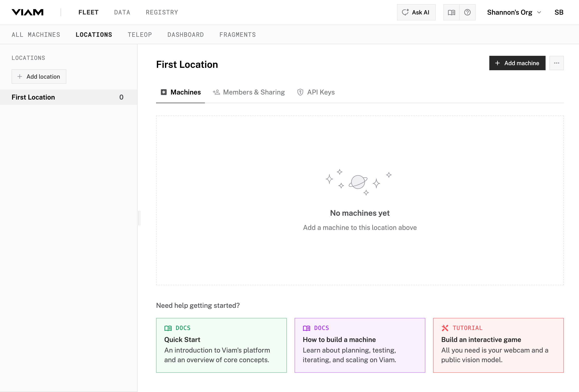Screen dimensions: 579x392
Task: Switch to the DATA menu
Action: point(122,12)
